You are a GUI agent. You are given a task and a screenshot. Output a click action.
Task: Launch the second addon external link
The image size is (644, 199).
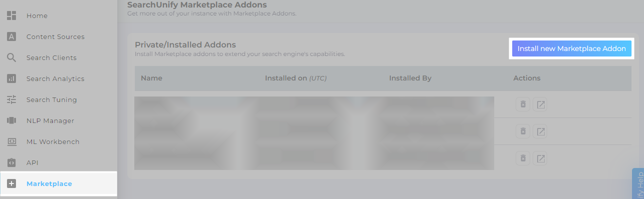541,131
